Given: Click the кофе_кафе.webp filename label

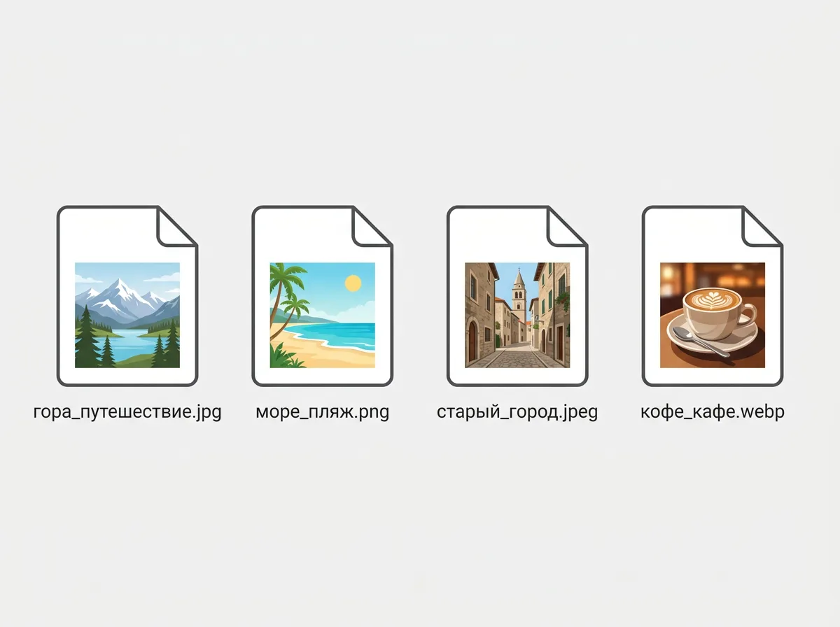Looking at the screenshot, I should click(x=713, y=412).
